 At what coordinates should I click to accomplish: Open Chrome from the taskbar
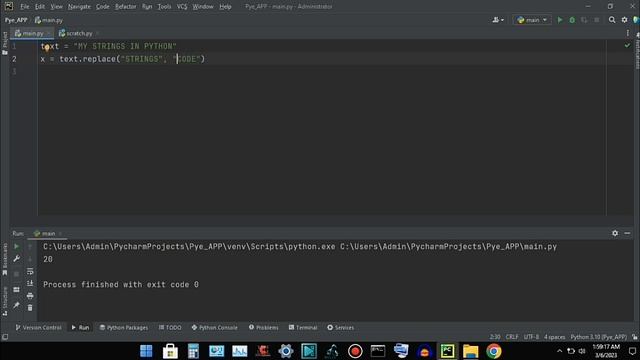(493, 351)
